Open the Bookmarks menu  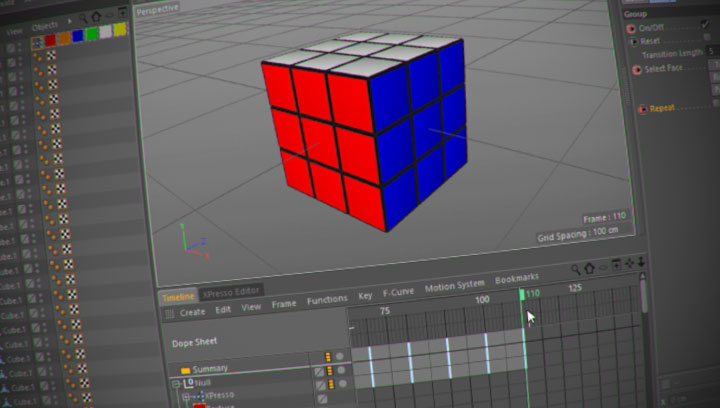[517, 279]
